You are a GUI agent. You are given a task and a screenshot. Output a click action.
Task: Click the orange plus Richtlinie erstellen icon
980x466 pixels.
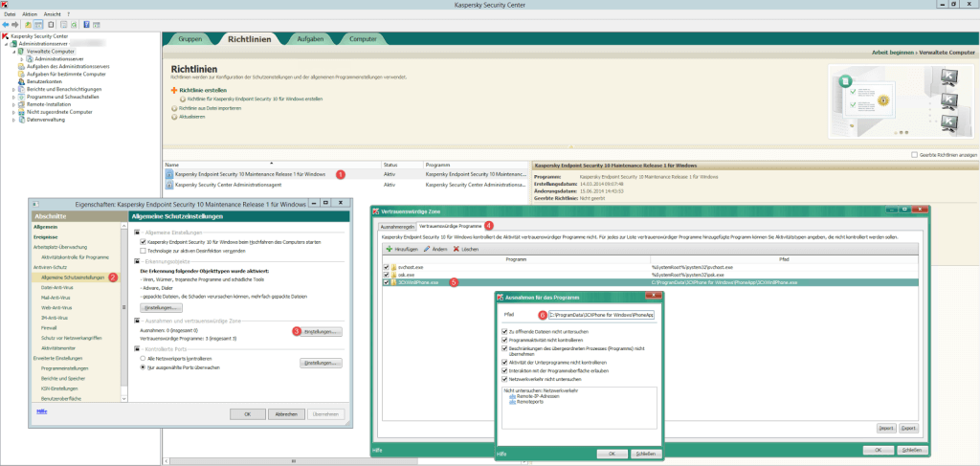(174, 91)
